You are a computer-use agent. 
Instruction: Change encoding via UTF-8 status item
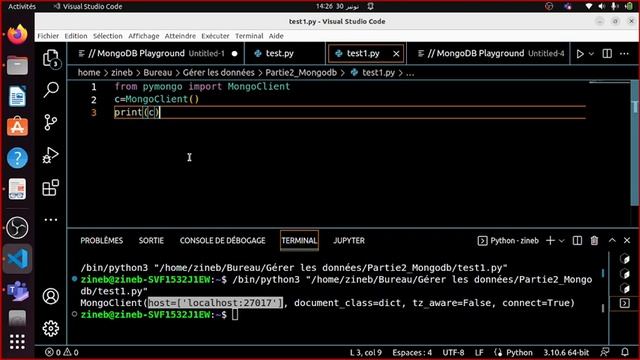tap(453, 352)
